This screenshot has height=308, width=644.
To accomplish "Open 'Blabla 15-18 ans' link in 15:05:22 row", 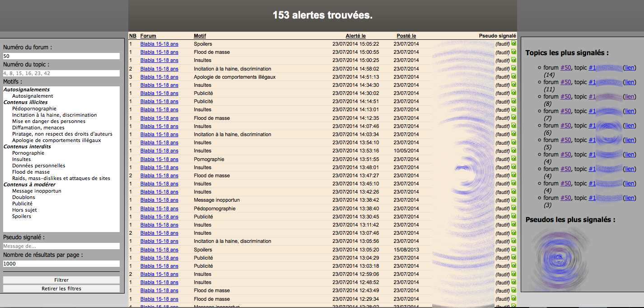I will 159,44.
